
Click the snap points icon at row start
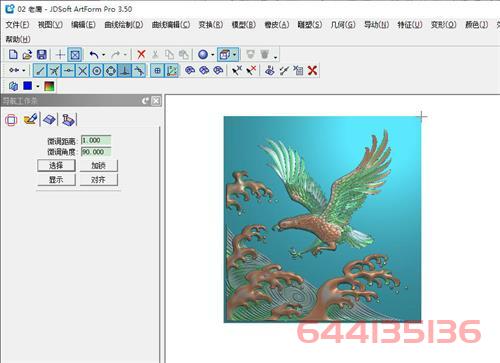click(x=14, y=70)
